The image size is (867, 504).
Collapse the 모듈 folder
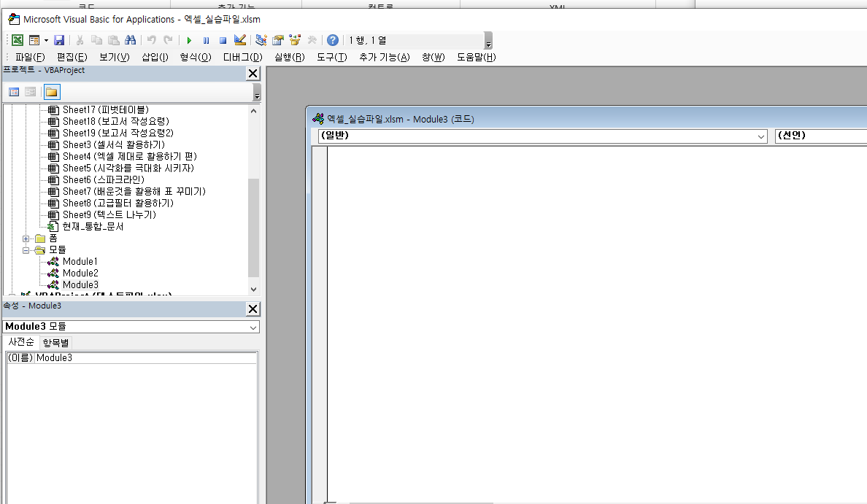pos(26,250)
